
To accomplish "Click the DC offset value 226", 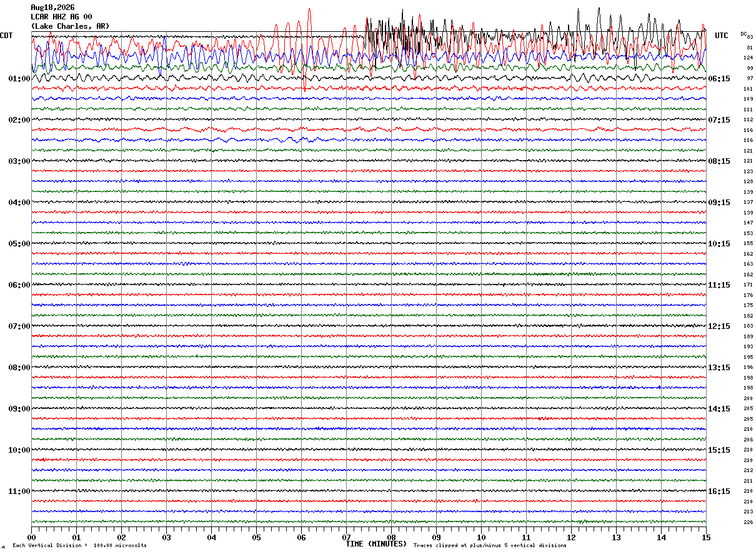I will click(x=748, y=522).
